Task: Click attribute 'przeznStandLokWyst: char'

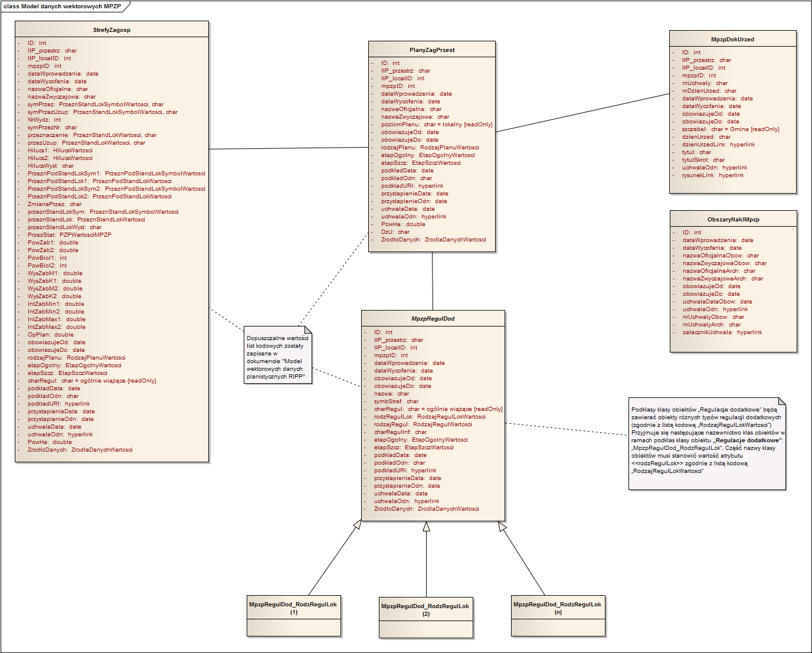Action: (x=64, y=227)
